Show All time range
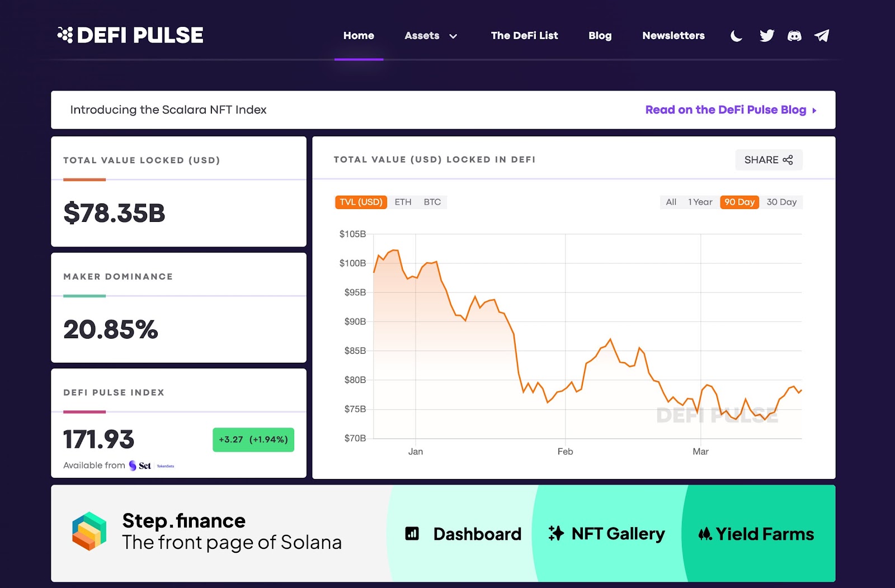The width and height of the screenshot is (895, 588). coord(671,202)
